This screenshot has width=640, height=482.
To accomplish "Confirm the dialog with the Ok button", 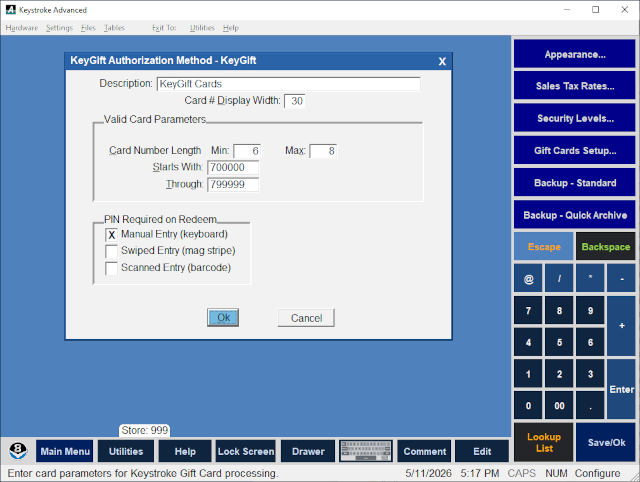I will 223,318.
